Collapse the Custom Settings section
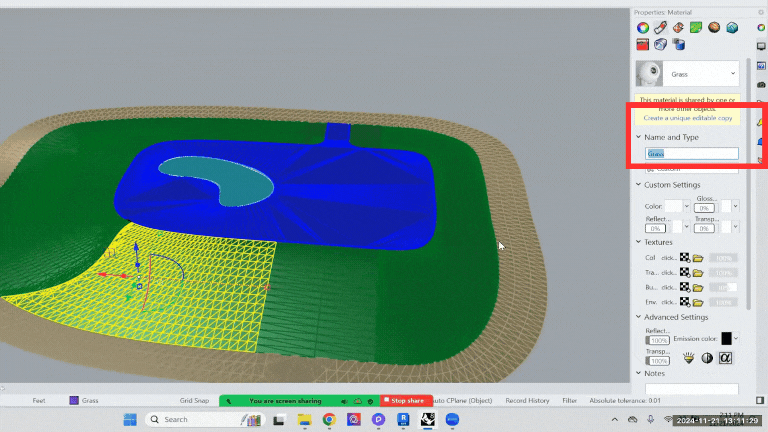Screen dimensions: 768x432 coord(638,185)
